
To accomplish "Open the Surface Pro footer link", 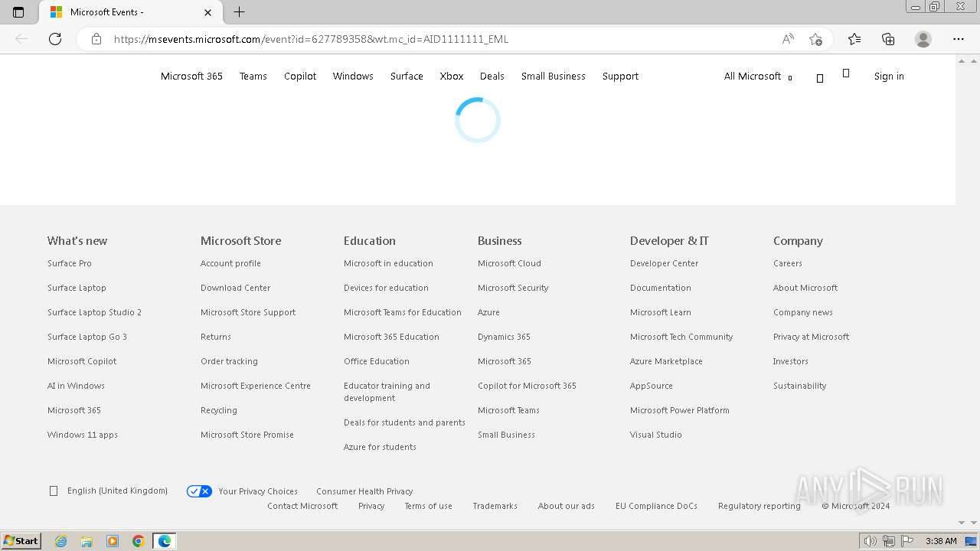I will [x=70, y=263].
